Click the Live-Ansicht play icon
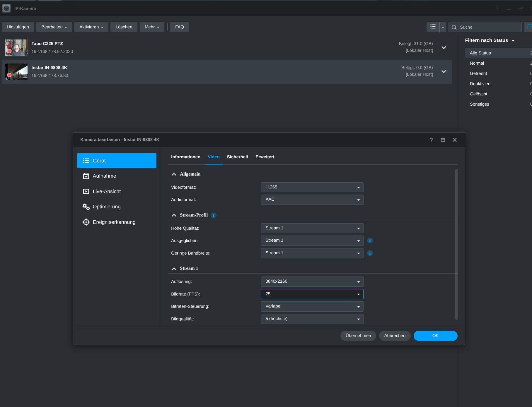532x407 pixels. click(86, 191)
